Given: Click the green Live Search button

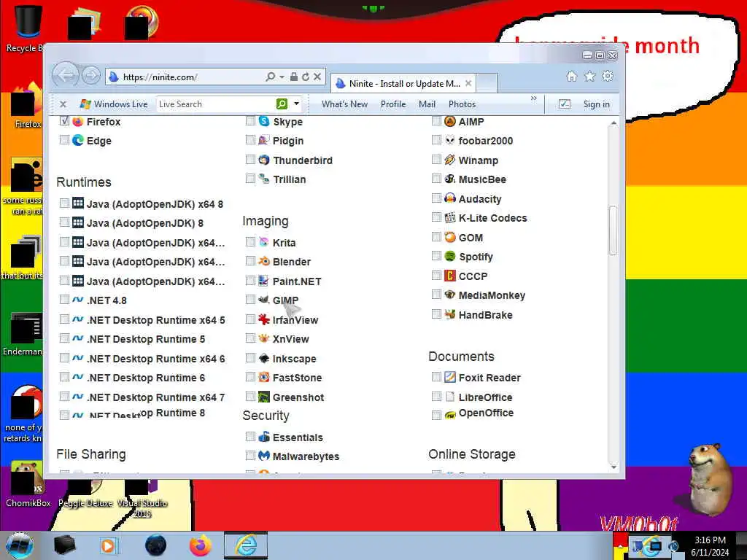Looking at the screenshot, I should point(282,104).
